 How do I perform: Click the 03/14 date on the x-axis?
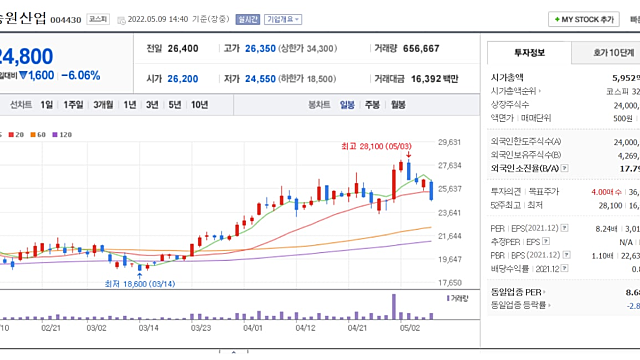point(149,328)
